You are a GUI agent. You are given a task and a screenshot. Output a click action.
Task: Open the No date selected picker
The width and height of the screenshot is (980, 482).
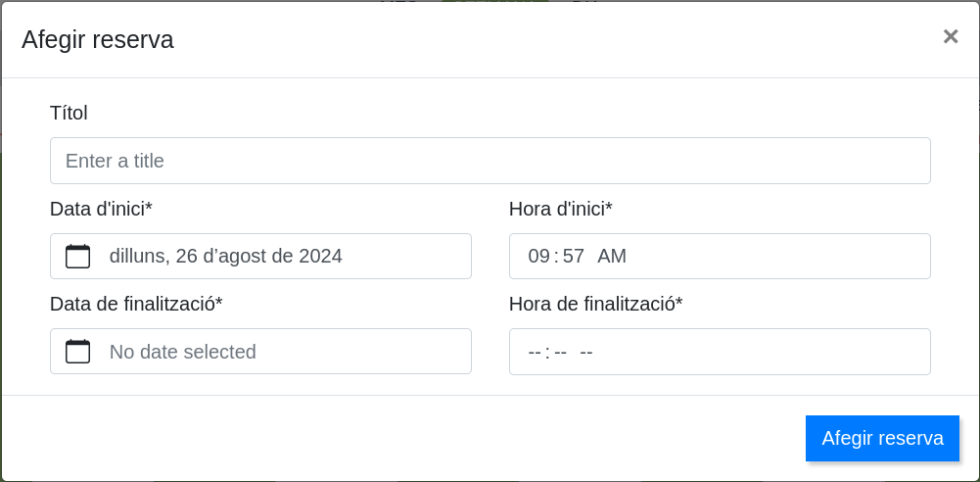[x=182, y=352]
